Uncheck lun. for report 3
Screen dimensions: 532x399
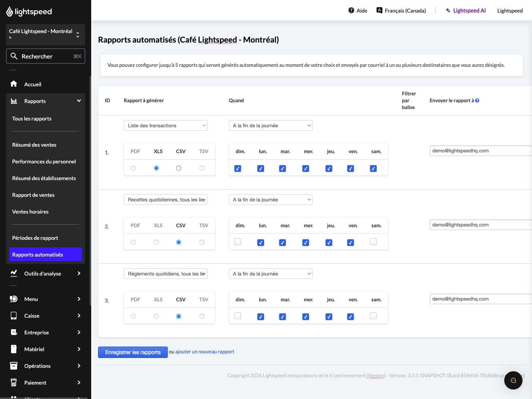pyautogui.click(x=261, y=317)
